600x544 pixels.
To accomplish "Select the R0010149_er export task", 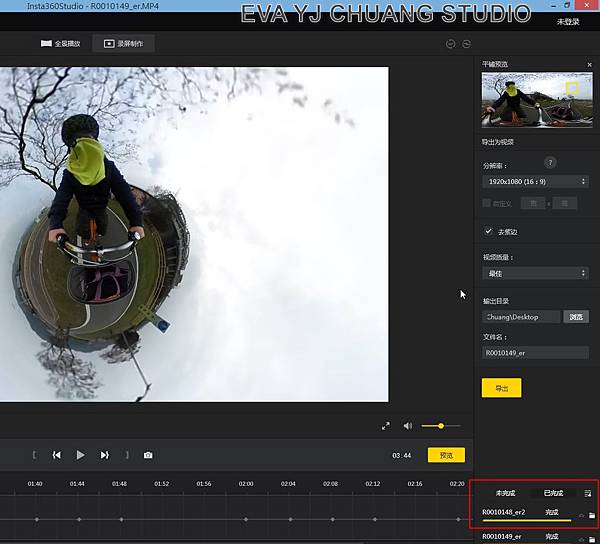I will pyautogui.click(x=527, y=537).
